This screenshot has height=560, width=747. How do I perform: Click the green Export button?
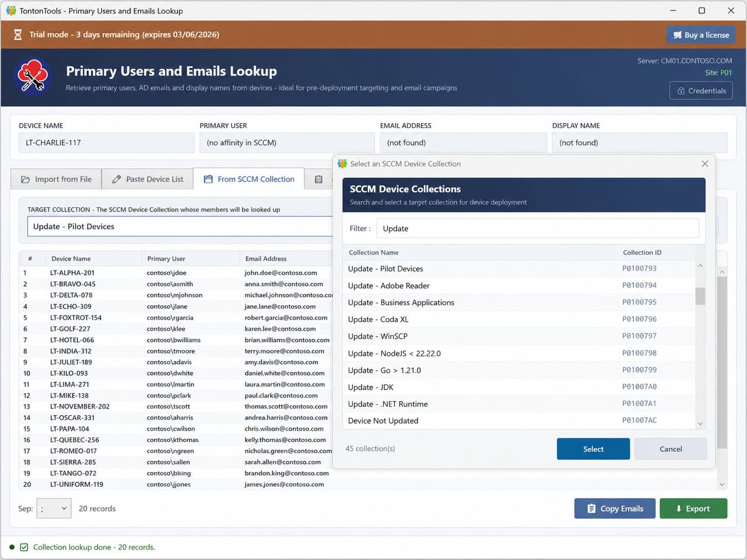[x=693, y=508]
